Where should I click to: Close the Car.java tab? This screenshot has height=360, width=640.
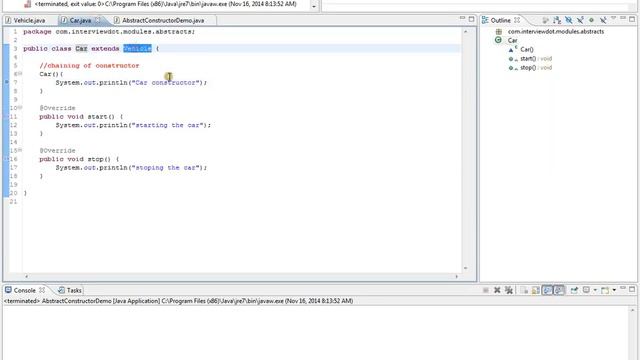[x=98, y=20]
